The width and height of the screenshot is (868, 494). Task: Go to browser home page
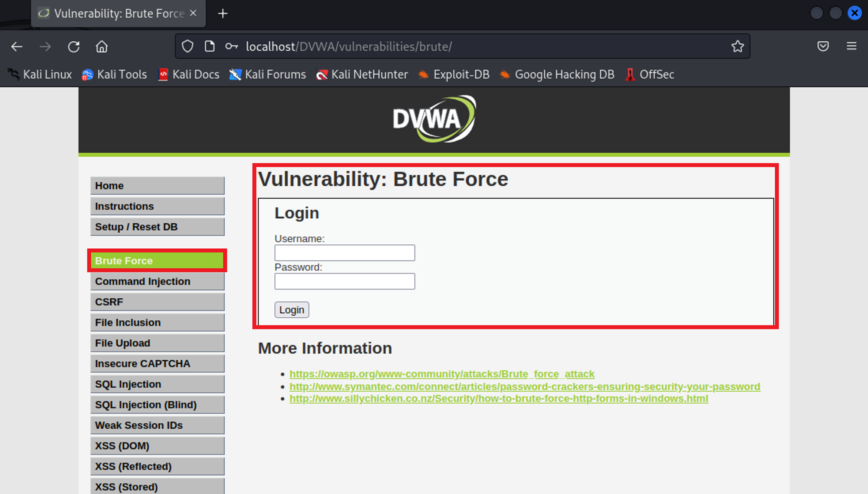click(x=102, y=46)
